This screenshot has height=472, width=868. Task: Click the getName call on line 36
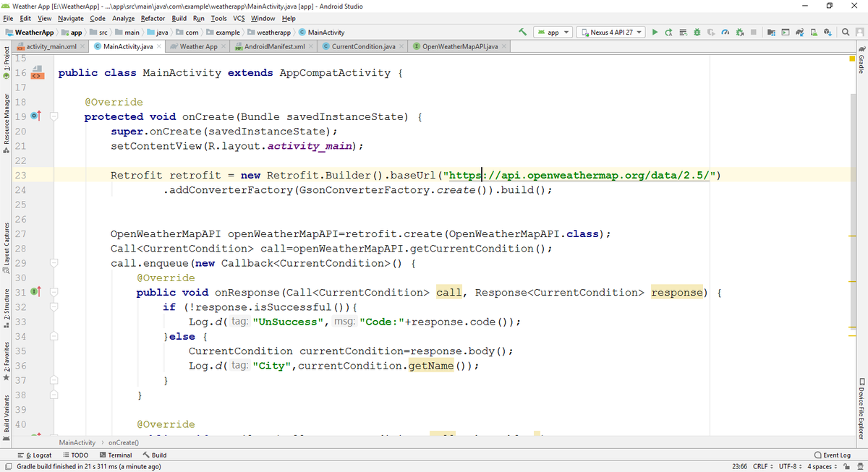point(431,365)
